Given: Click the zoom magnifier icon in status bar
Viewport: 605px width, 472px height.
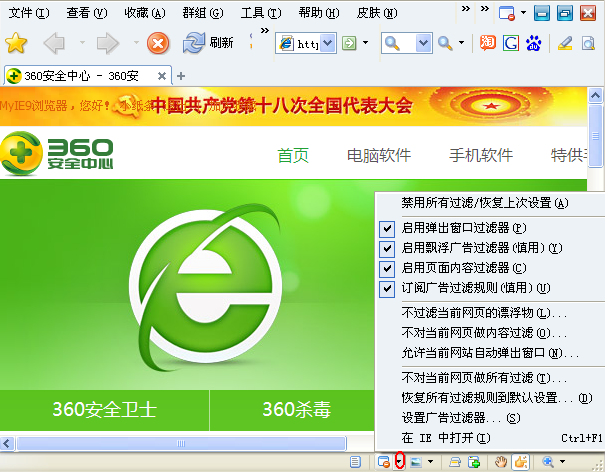Looking at the screenshot, I should 548,461.
